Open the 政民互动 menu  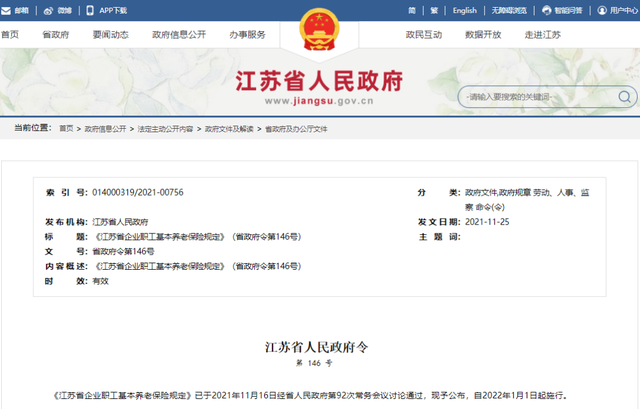click(424, 35)
